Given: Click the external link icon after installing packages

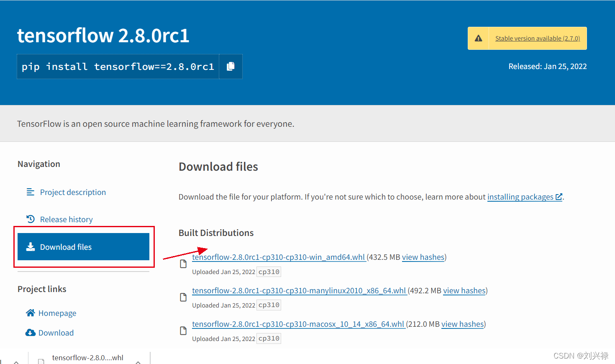Looking at the screenshot, I should click(559, 196).
